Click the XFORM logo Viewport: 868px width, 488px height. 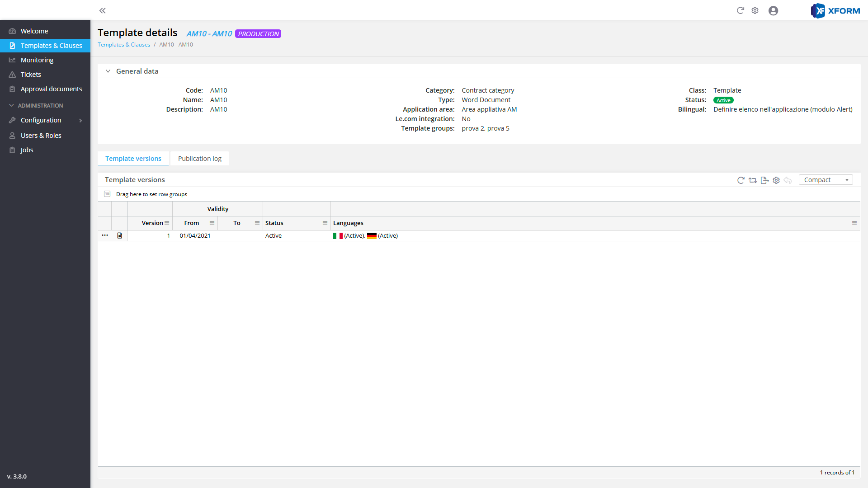835,10
